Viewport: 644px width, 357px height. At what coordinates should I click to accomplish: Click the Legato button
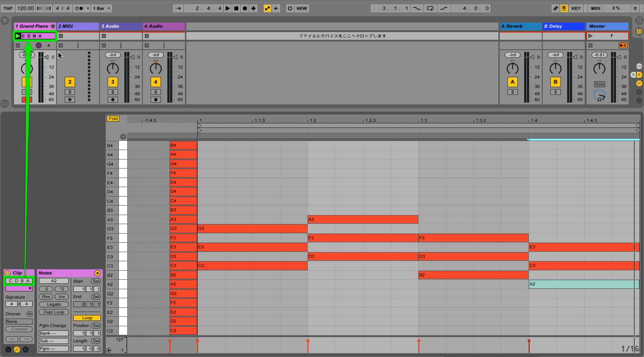tap(54, 304)
